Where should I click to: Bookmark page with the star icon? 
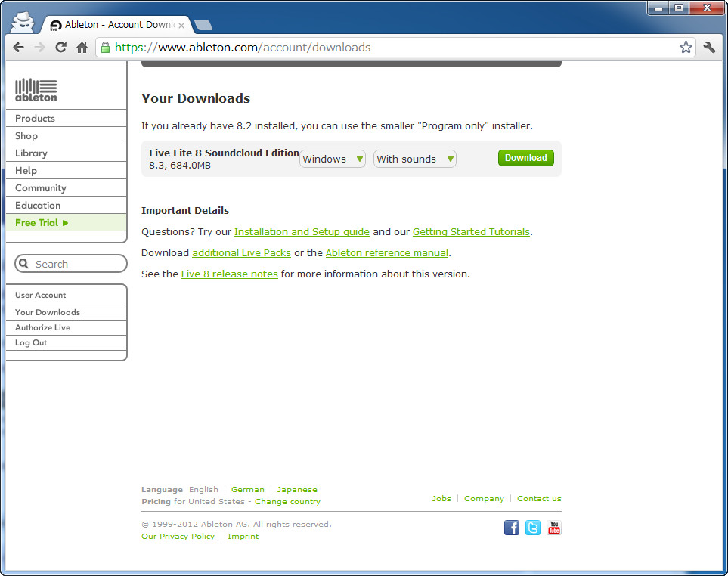pyautogui.click(x=686, y=48)
